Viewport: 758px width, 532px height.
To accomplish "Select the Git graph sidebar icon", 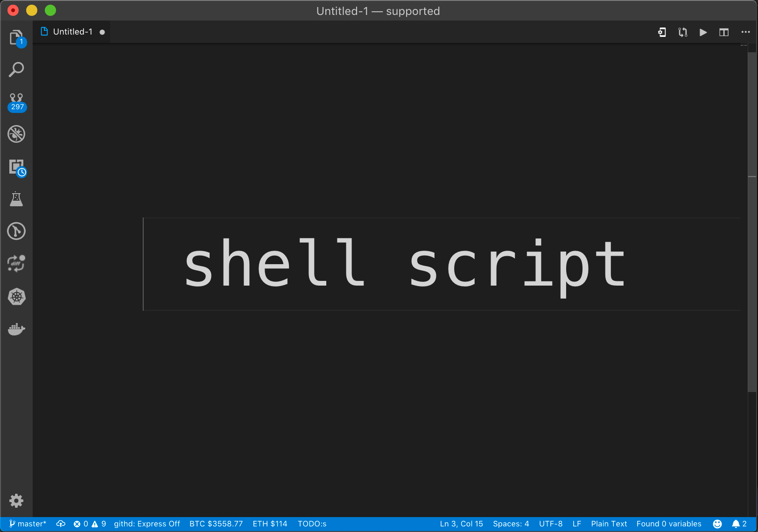I will click(16, 231).
